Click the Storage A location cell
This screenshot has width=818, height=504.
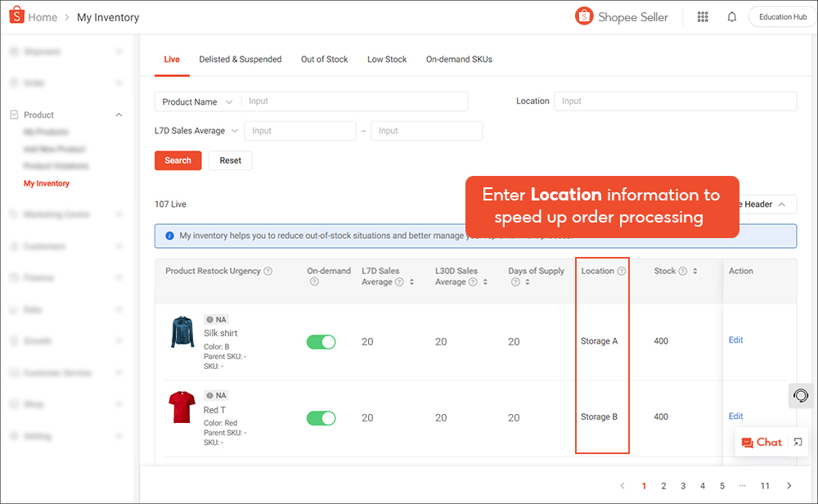tap(600, 341)
